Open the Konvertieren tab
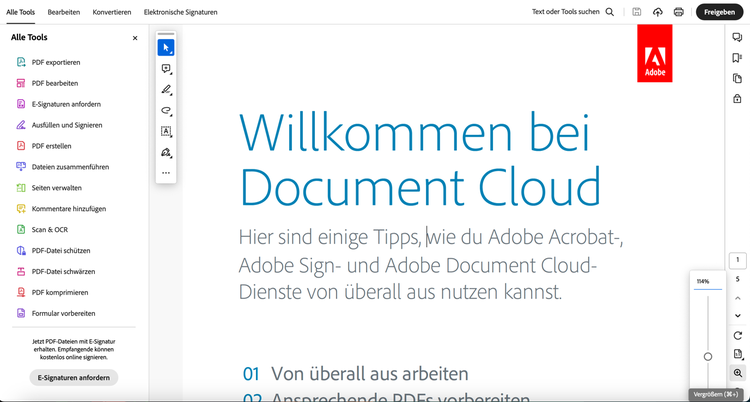750x402 pixels. coord(112,12)
